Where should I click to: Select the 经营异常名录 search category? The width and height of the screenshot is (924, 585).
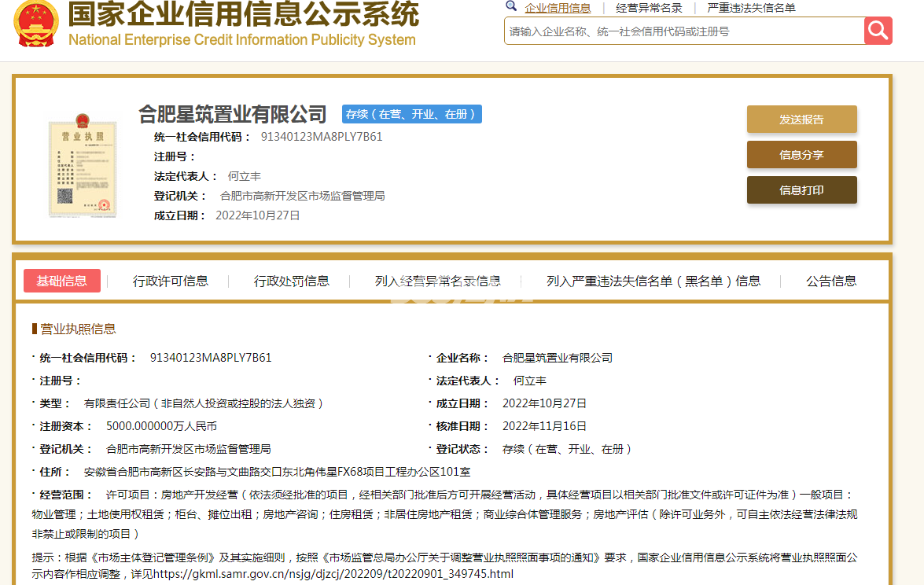point(649,8)
